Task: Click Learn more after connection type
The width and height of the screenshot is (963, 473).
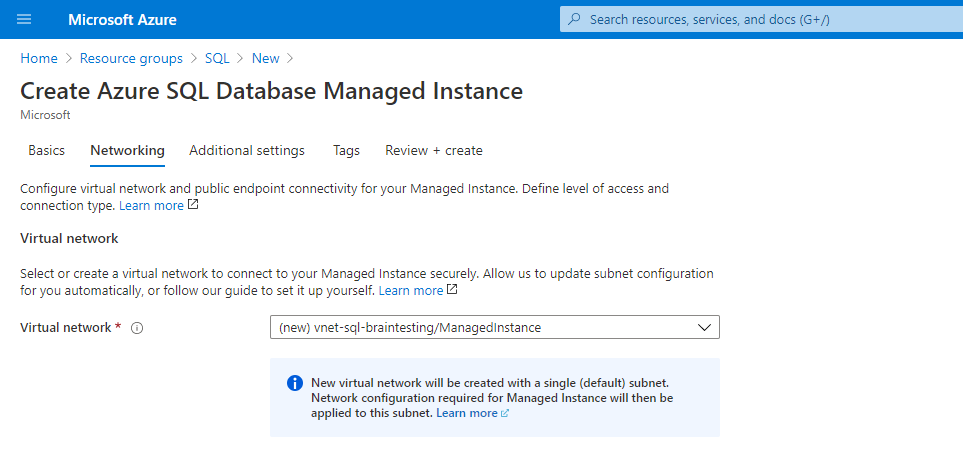Action: click(x=151, y=206)
